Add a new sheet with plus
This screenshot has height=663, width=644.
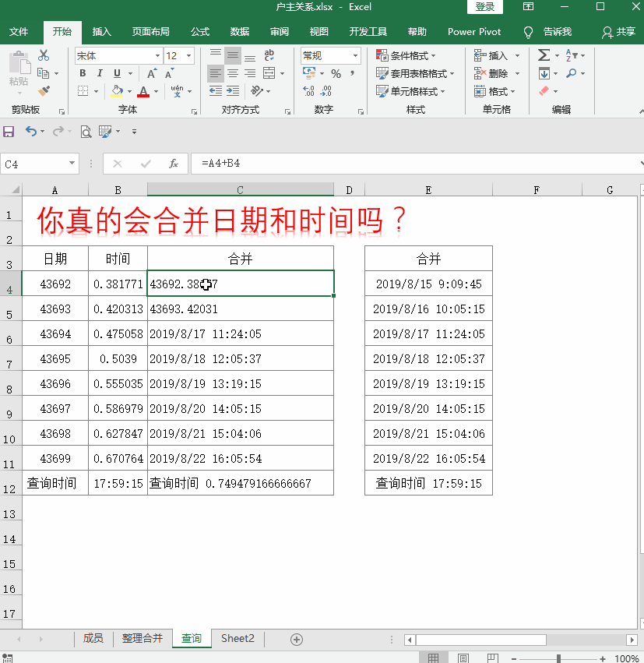point(297,640)
